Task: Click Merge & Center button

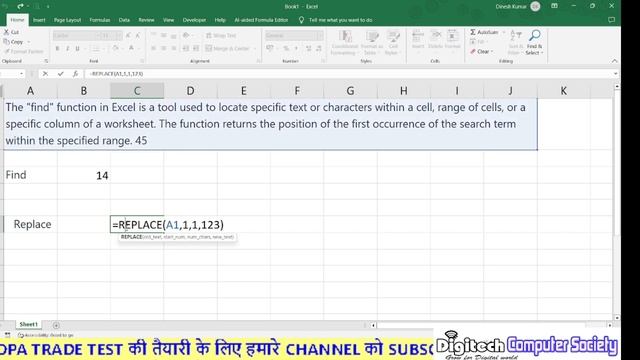Action: [227, 49]
